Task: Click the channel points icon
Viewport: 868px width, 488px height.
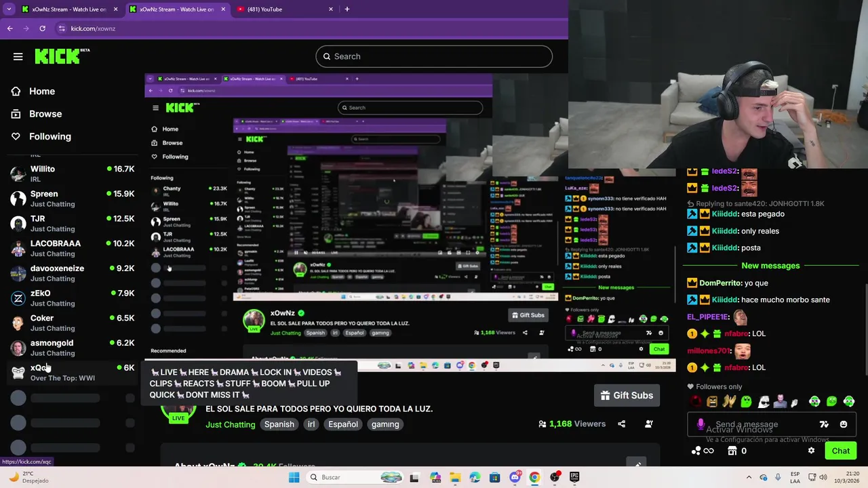Action: pos(696,451)
